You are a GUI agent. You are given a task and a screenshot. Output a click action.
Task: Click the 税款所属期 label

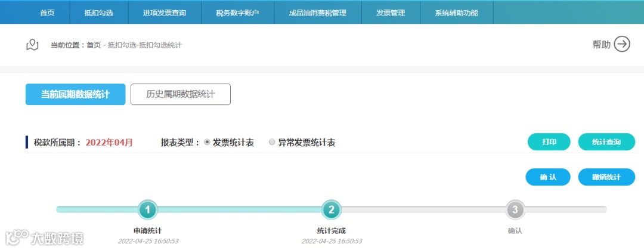[57, 143]
